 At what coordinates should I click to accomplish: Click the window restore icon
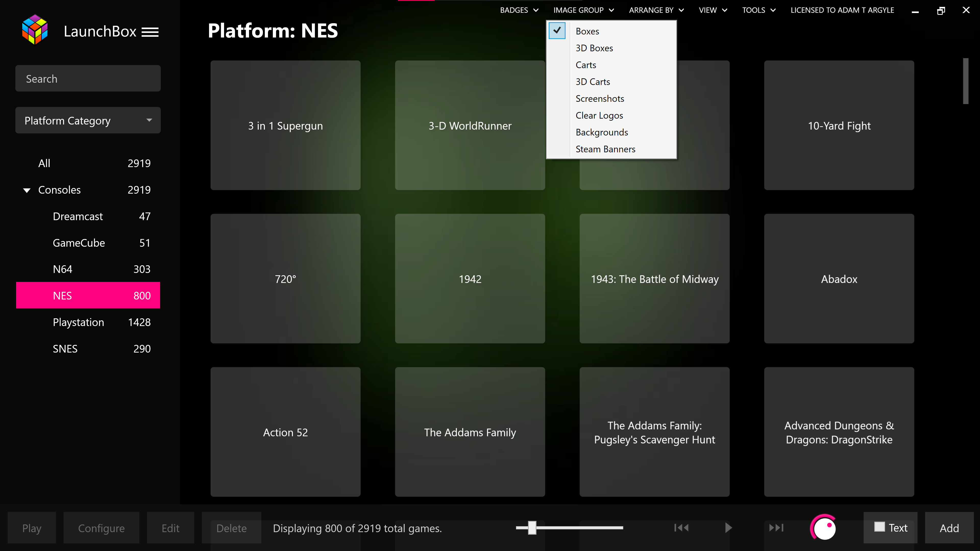coord(940,11)
